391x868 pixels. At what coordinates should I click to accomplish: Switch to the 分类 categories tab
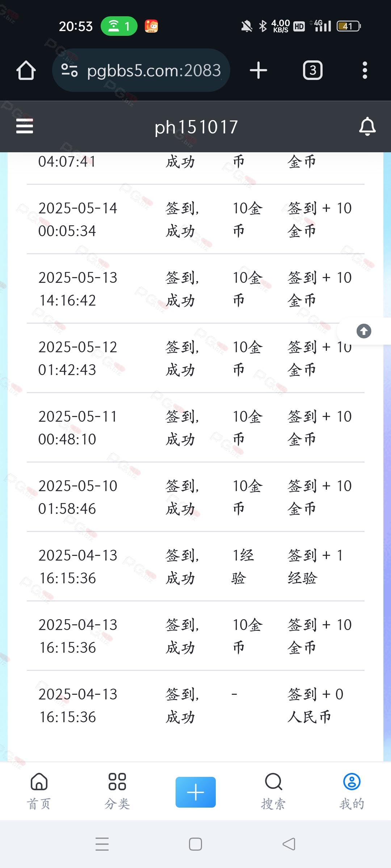pyautogui.click(x=117, y=791)
